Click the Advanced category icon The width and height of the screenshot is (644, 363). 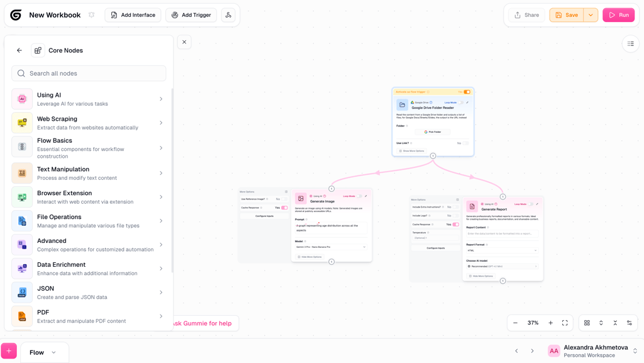pos(22,245)
